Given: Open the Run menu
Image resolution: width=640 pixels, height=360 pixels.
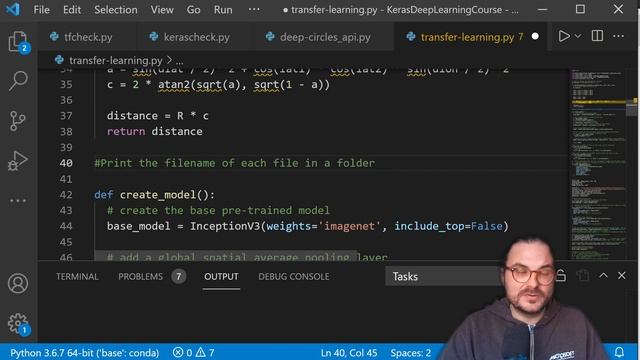Looking at the screenshot, I should pyautogui.click(x=223, y=9).
